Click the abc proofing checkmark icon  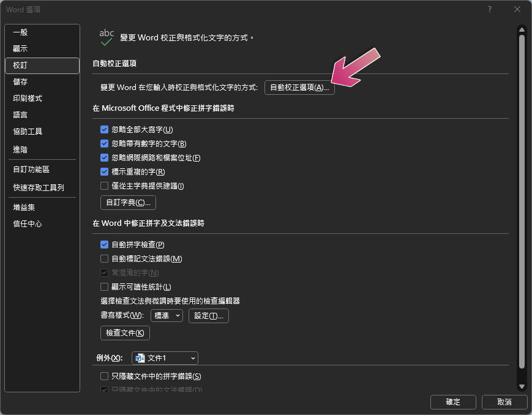(107, 37)
